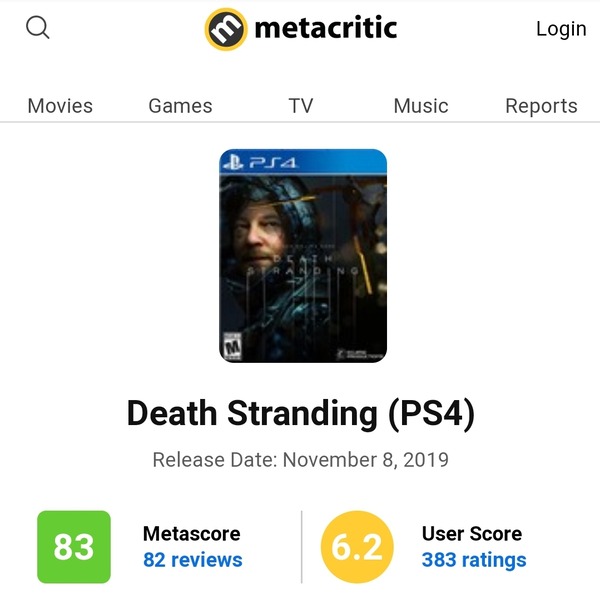Open search with the magnifying glass icon
Screen dimensions: 600x599
pos(38,28)
